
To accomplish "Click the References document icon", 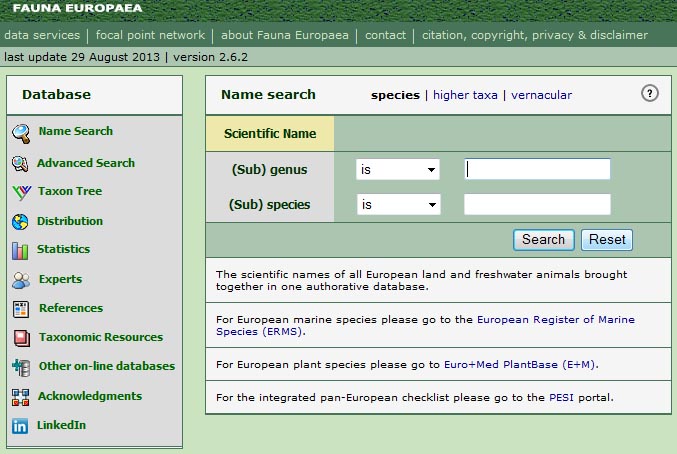I will pos(21,309).
